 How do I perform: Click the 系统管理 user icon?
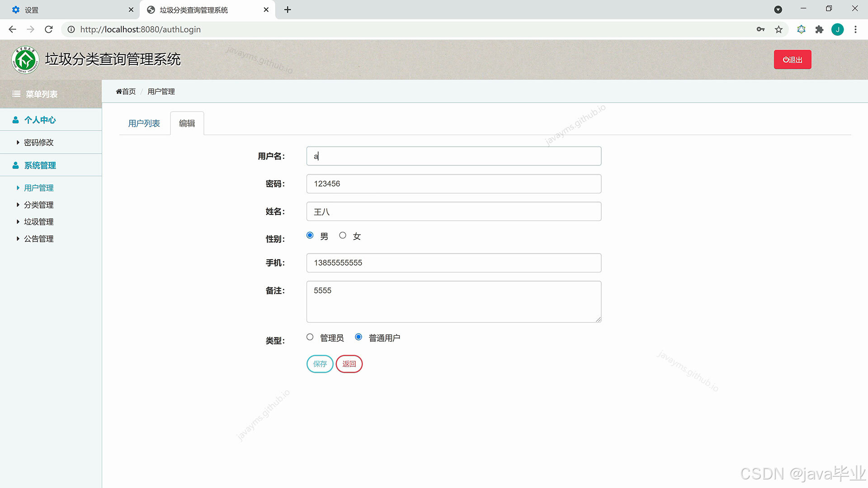pos(15,165)
